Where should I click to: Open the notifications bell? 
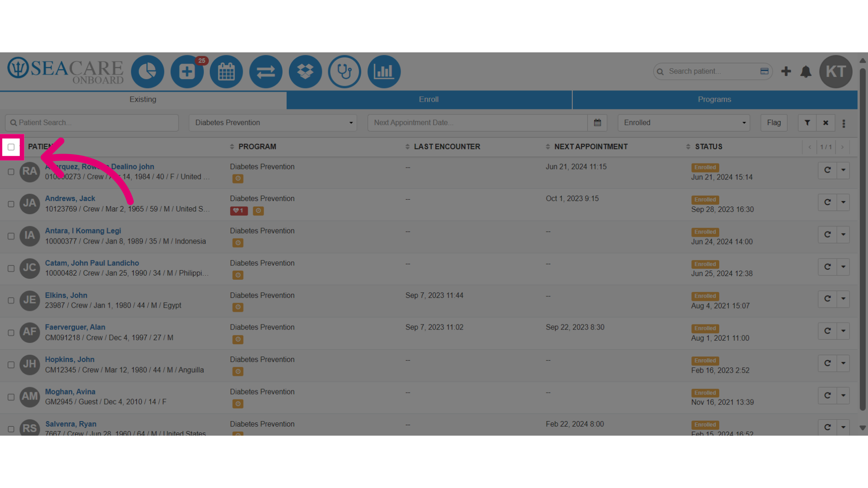click(x=806, y=71)
